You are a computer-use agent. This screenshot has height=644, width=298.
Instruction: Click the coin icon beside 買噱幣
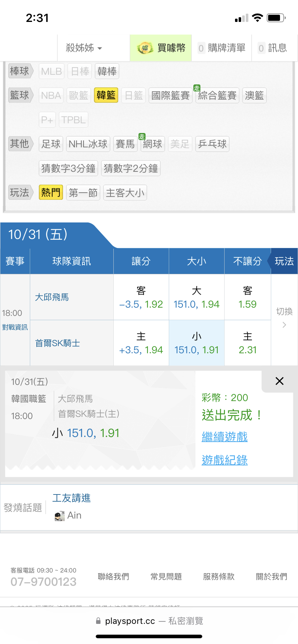click(145, 48)
